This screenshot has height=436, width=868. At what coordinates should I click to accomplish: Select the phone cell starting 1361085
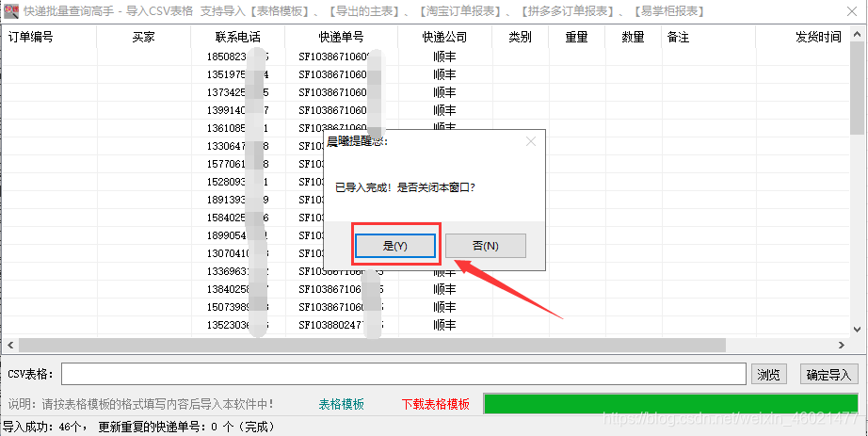pyautogui.click(x=238, y=128)
